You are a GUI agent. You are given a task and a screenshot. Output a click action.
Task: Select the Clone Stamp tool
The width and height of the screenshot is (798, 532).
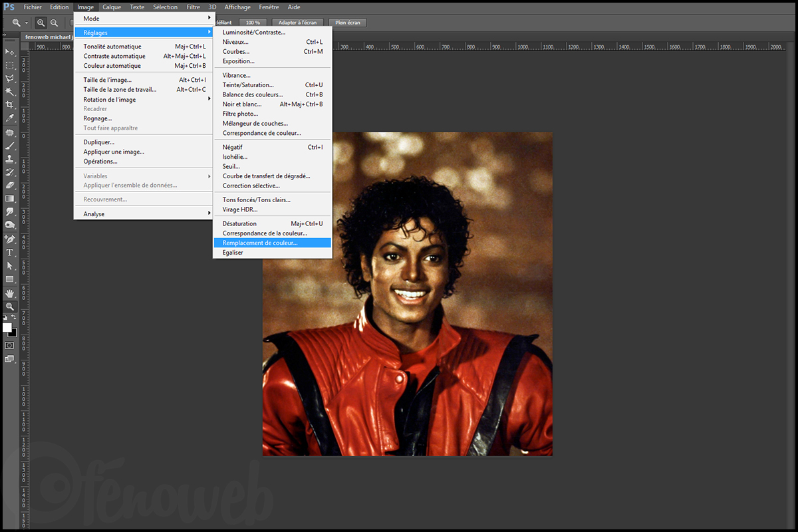[x=10, y=159]
